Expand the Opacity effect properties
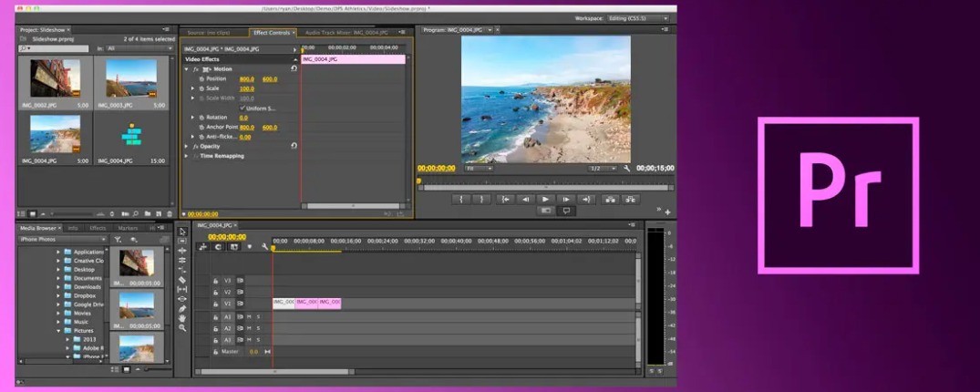The width and height of the screenshot is (980, 392). pyautogui.click(x=186, y=146)
